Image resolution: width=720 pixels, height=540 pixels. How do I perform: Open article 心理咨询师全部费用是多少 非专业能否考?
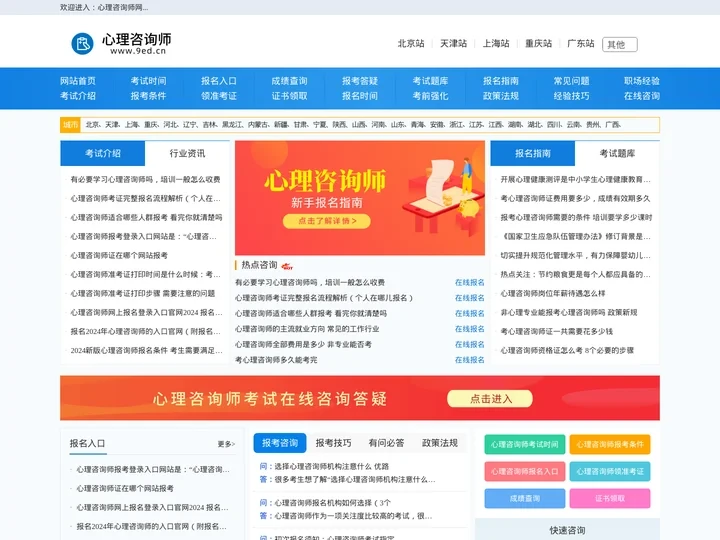[303, 344]
